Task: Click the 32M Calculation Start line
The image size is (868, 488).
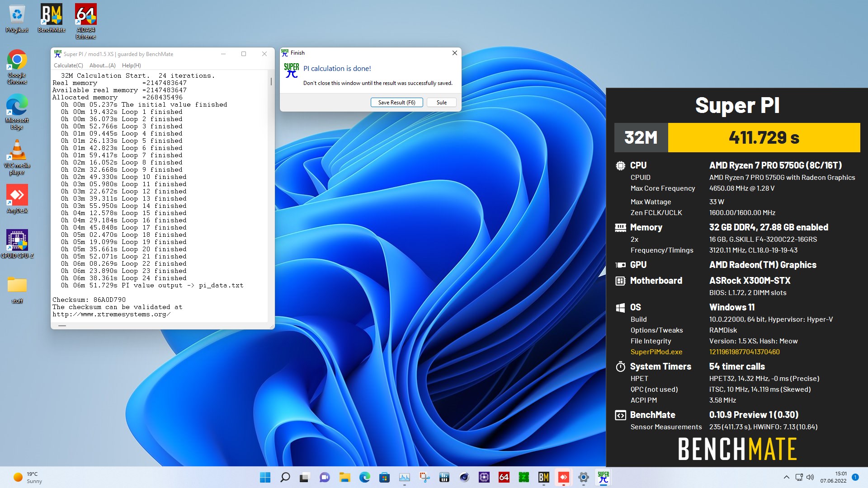Action: [138, 76]
